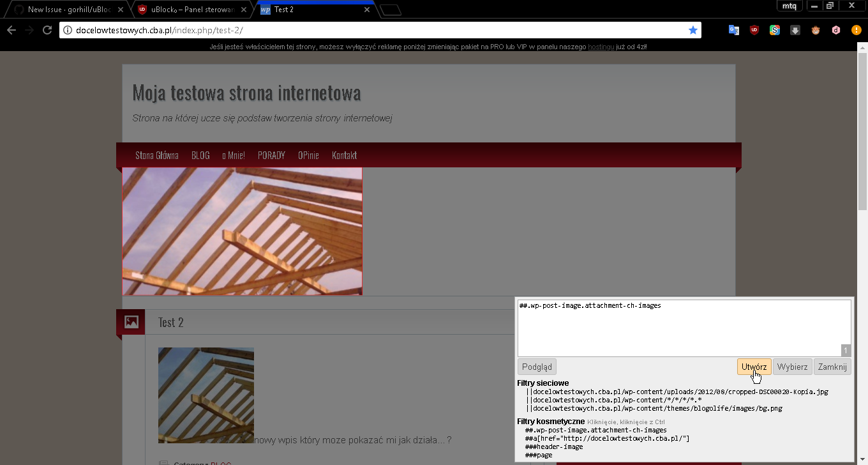Screen dimensions: 868x465
Task: Open BLOG in navigation menu
Action: coord(200,155)
